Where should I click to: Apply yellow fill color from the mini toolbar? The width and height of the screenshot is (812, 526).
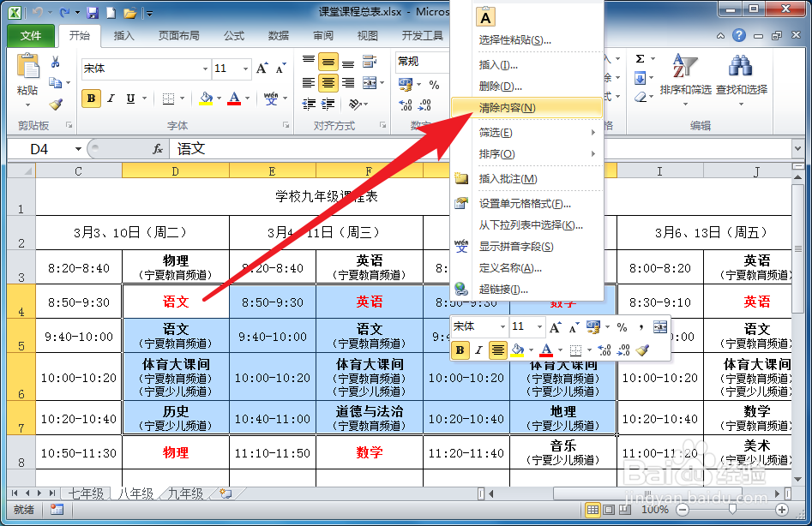point(517,349)
